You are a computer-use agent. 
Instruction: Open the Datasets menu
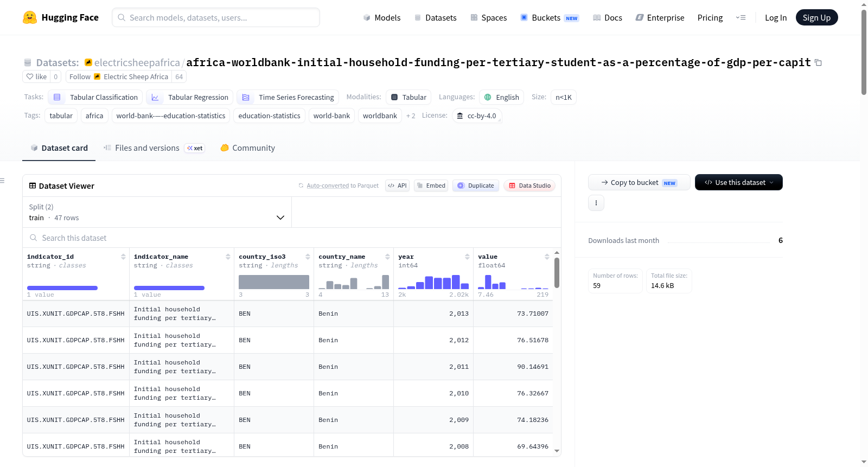(x=436, y=18)
